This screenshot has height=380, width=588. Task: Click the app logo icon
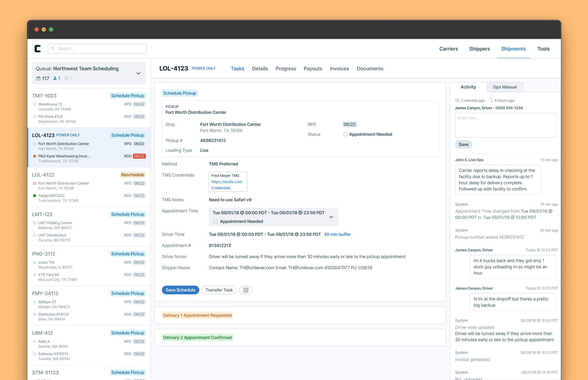click(37, 49)
